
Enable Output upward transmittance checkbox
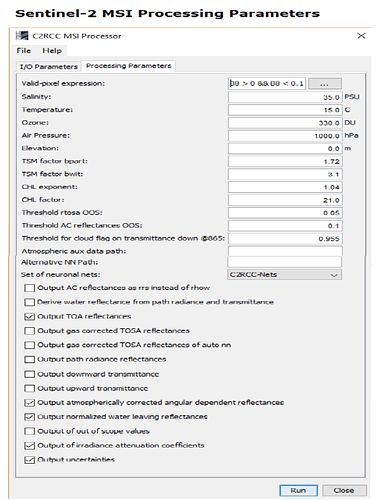point(29,388)
